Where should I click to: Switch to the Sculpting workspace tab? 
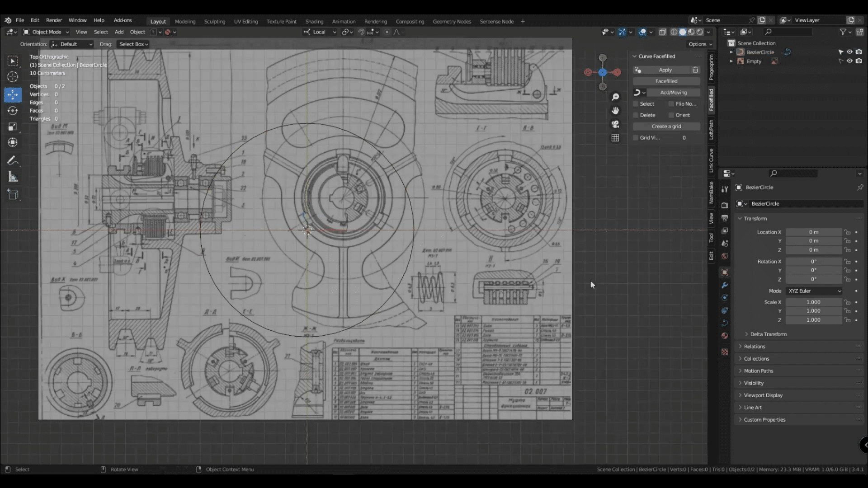coord(214,21)
